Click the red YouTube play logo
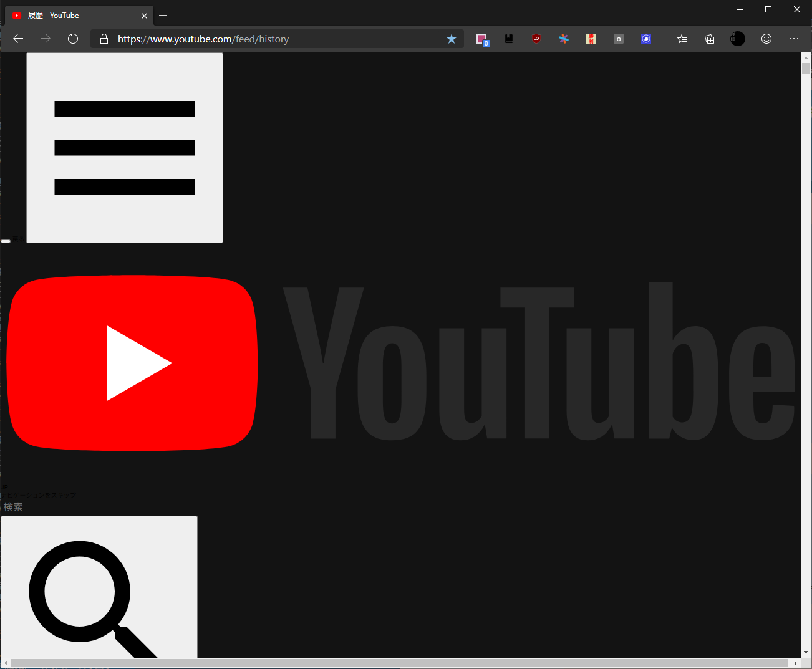 click(132, 363)
